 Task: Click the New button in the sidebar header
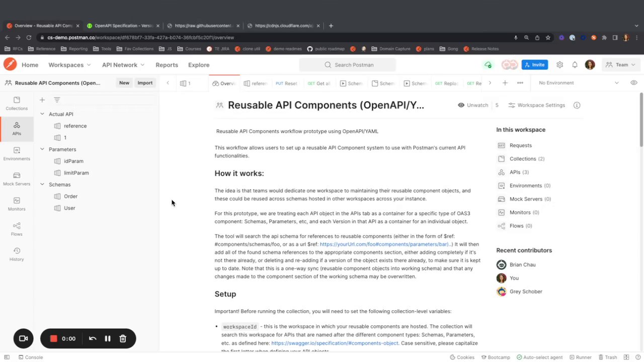[x=124, y=83]
